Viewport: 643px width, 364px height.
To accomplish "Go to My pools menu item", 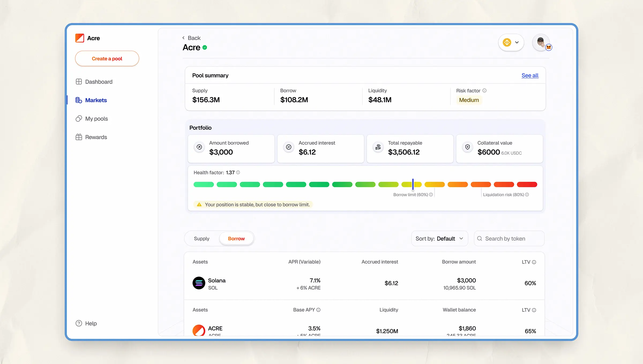I will [92, 119].
